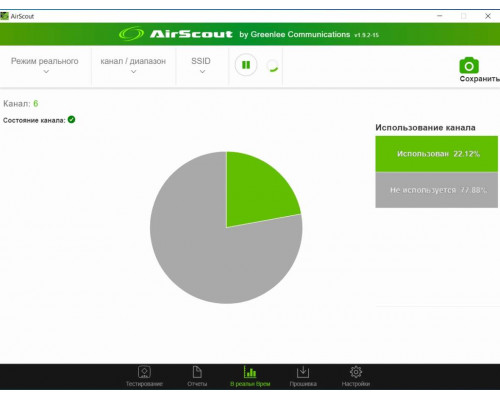The width and height of the screenshot is (500, 400).
Task: Expand the SSID dropdown
Action: (201, 65)
